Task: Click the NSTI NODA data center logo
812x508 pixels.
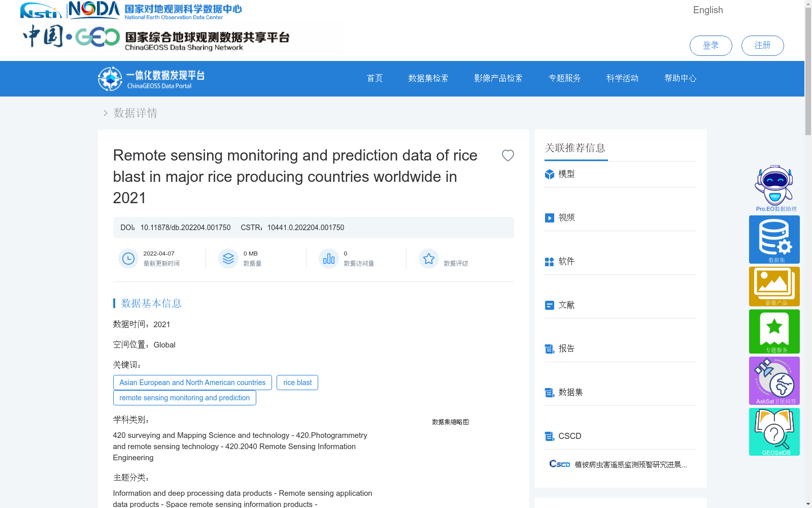Action: coord(131,11)
